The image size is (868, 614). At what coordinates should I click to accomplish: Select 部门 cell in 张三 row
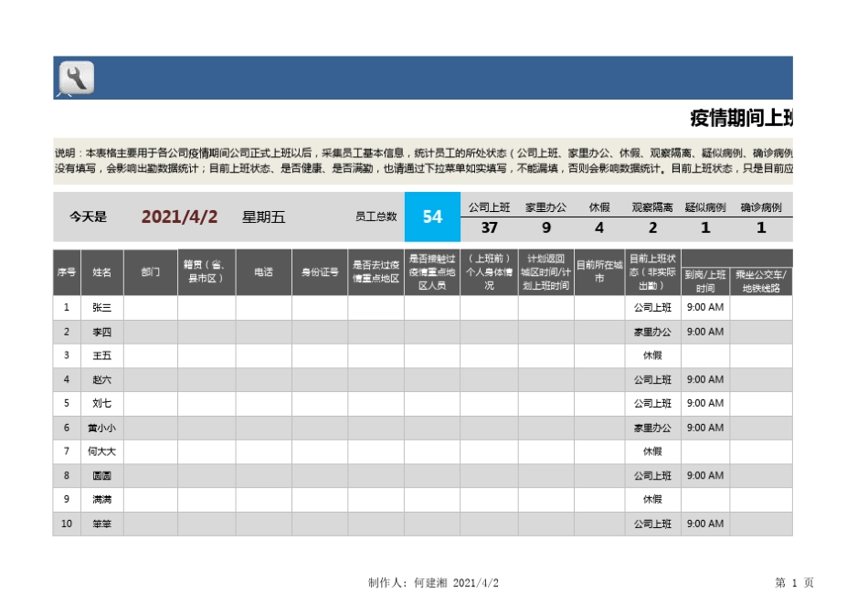(151, 307)
